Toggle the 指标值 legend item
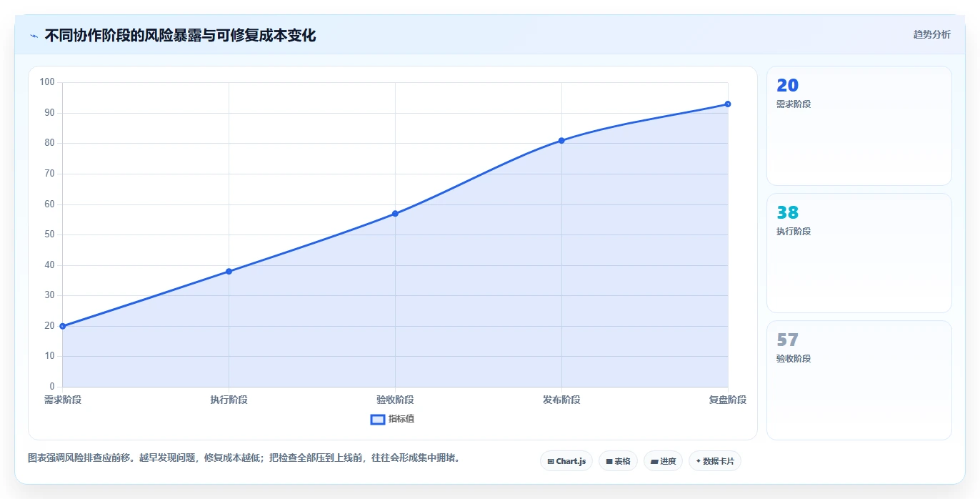The height and width of the screenshot is (499, 980). pyautogui.click(x=392, y=419)
